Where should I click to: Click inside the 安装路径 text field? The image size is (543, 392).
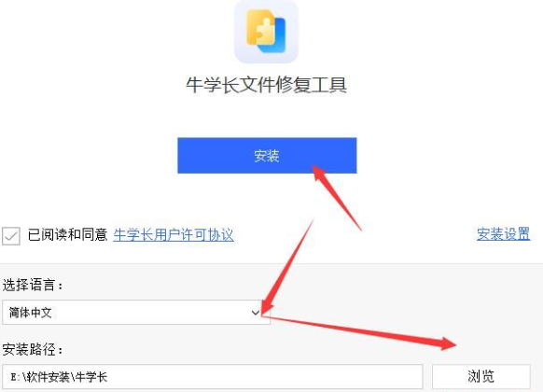[213, 376]
